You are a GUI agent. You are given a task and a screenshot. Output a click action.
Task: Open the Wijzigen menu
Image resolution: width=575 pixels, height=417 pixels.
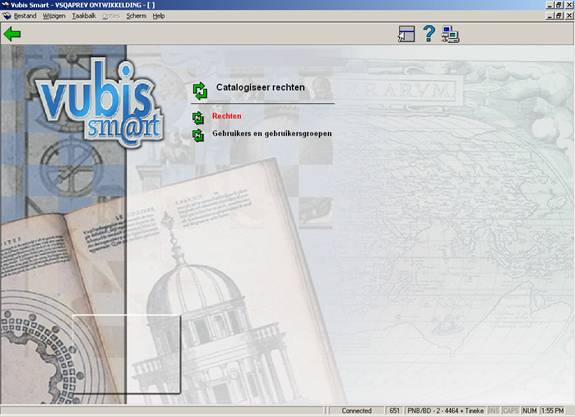pos(54,16)
